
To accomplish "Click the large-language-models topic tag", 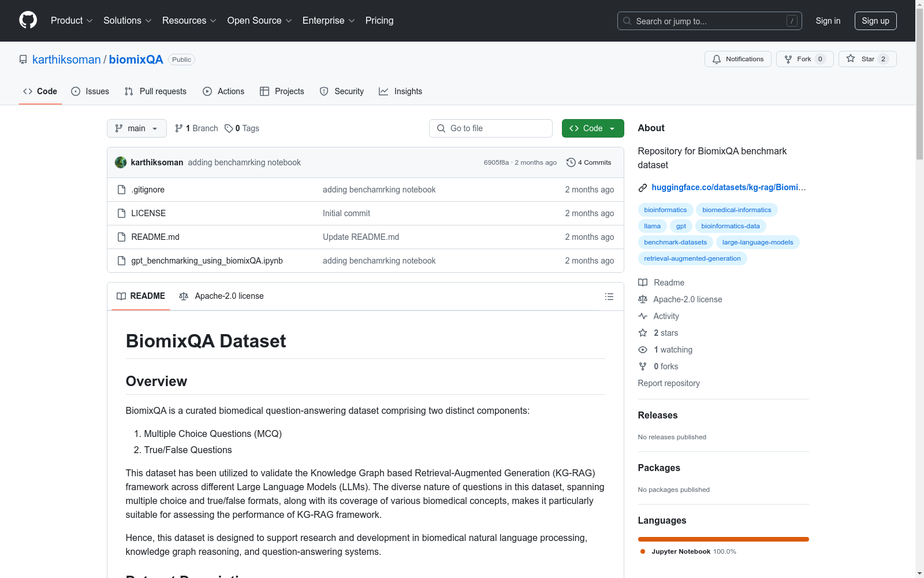I will tap(758, 242).
